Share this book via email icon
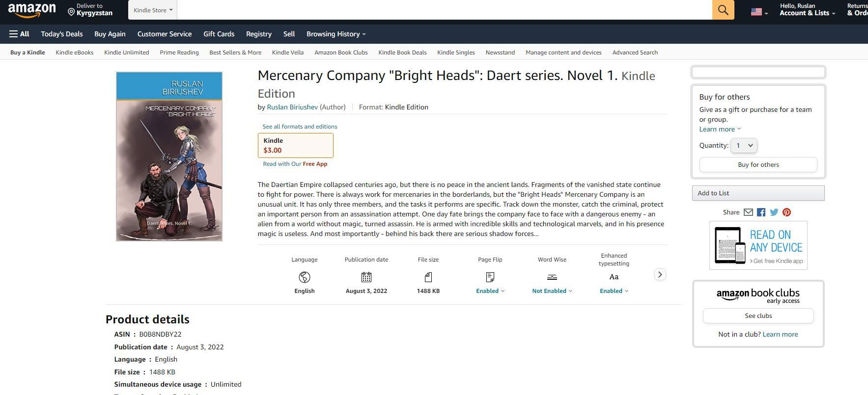Viewport: 868px width, 395px height. (x=748, y=212)
